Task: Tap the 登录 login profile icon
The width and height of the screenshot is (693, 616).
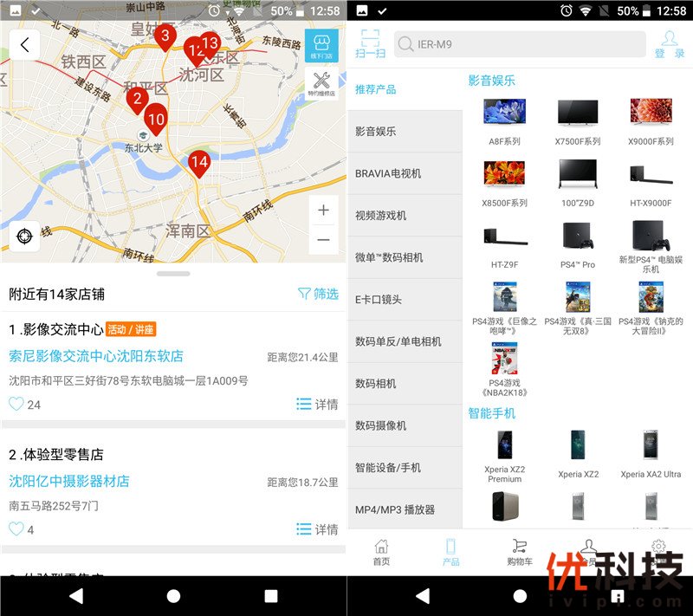Action: pos(670,44)
